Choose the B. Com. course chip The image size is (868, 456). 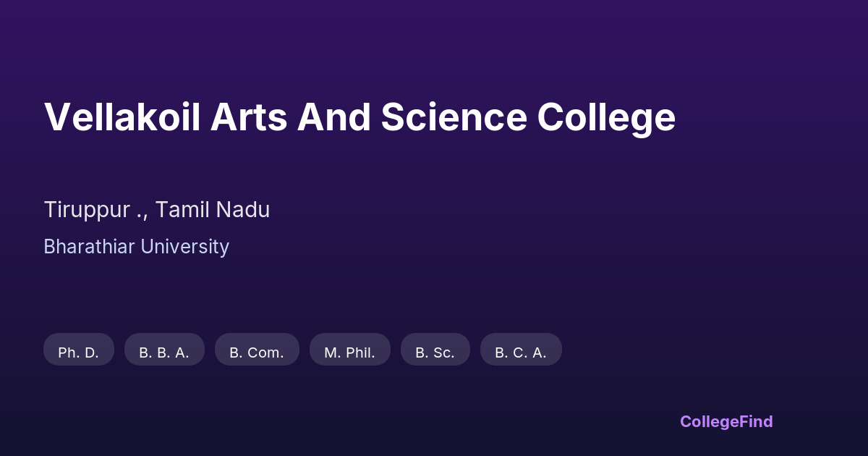coord(257,352)
